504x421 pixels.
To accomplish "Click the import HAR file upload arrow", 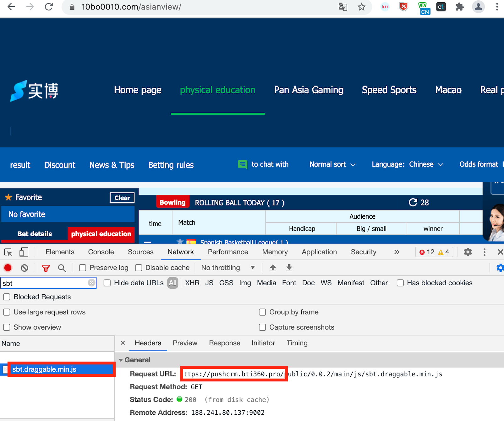I will tap(273, 268).
